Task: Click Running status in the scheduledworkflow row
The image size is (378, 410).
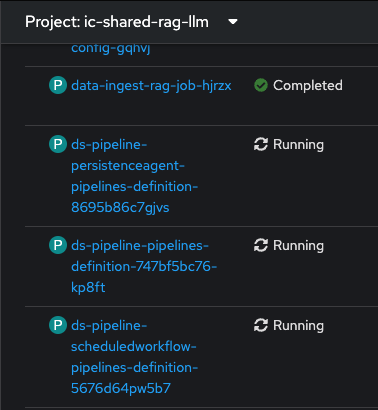Action: pos(298,326)
